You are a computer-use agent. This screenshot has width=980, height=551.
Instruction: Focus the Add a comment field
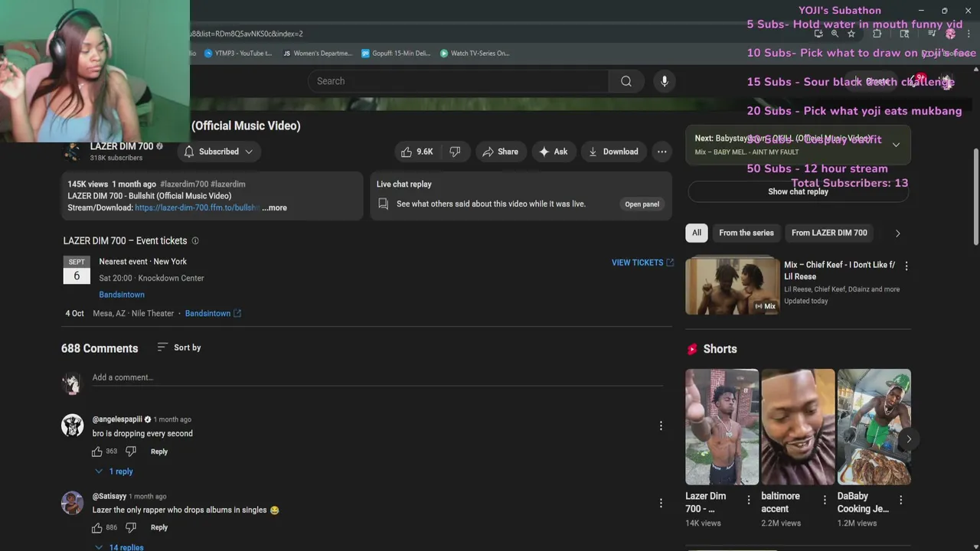377,377
